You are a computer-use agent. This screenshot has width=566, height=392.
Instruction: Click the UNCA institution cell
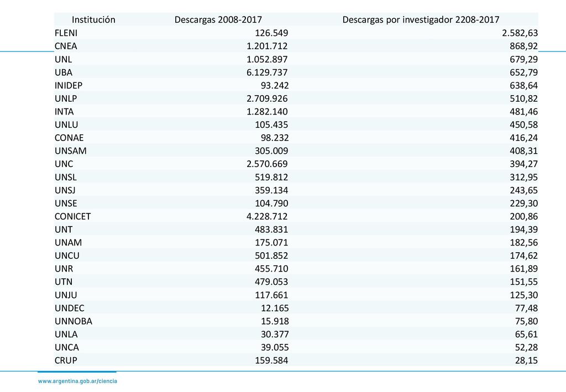point(67,347)
